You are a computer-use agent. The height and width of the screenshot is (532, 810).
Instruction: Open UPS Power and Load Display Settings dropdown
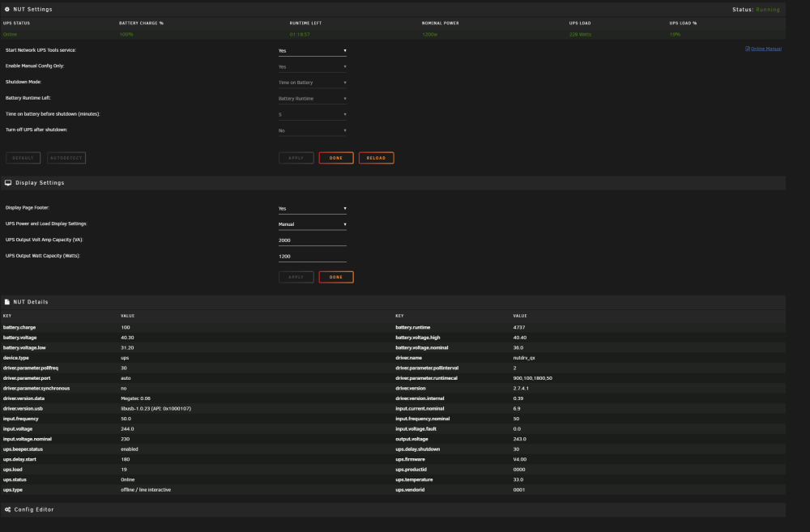312,224
